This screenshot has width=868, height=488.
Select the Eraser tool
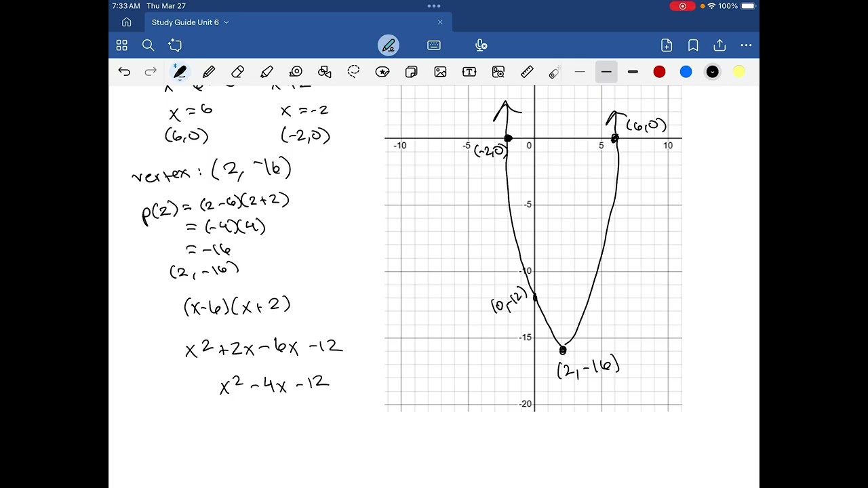237,72
